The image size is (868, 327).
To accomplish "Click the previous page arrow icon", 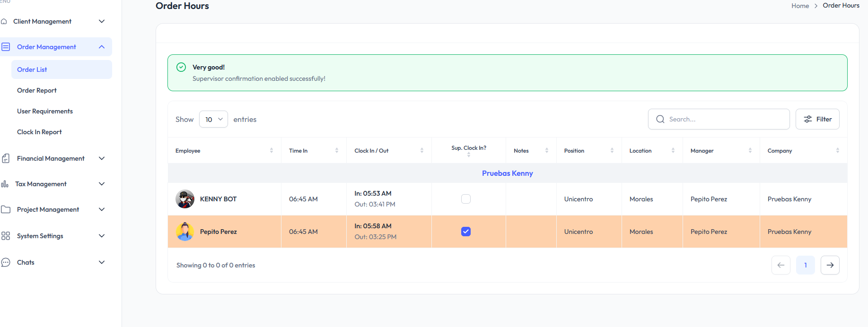I will pyautogui.click(x=780, y=265).
